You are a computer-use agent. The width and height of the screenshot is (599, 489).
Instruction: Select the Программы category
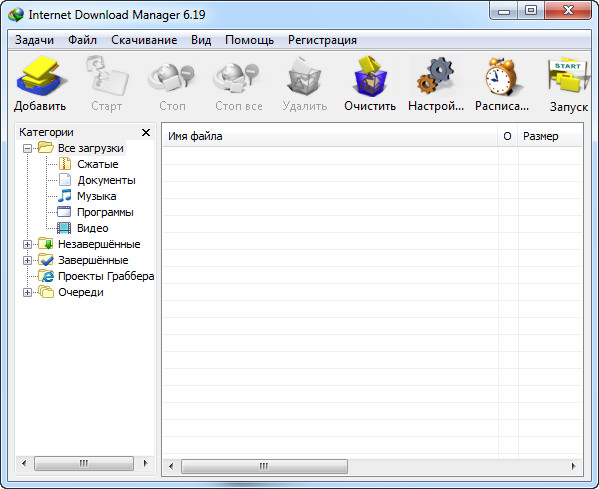pos(105,212)
